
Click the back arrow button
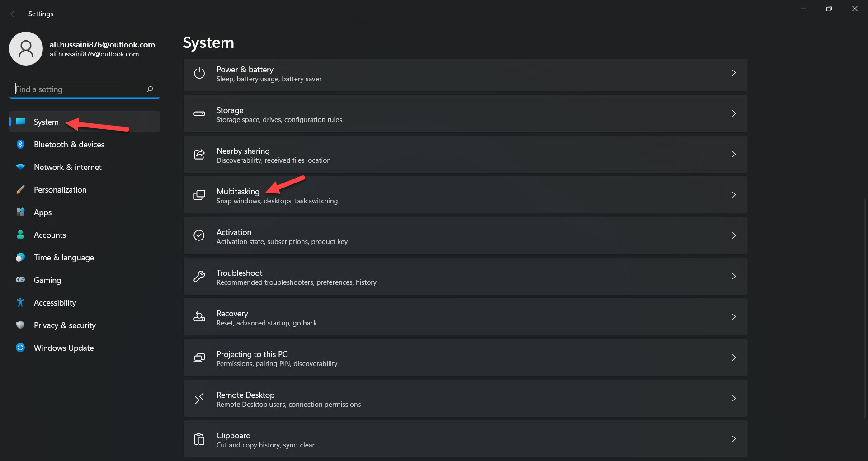14,14
